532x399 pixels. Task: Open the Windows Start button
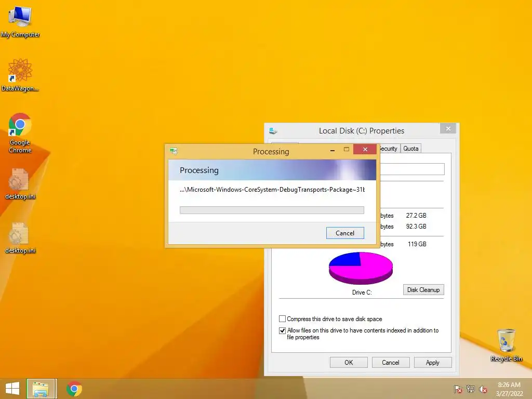12,389
